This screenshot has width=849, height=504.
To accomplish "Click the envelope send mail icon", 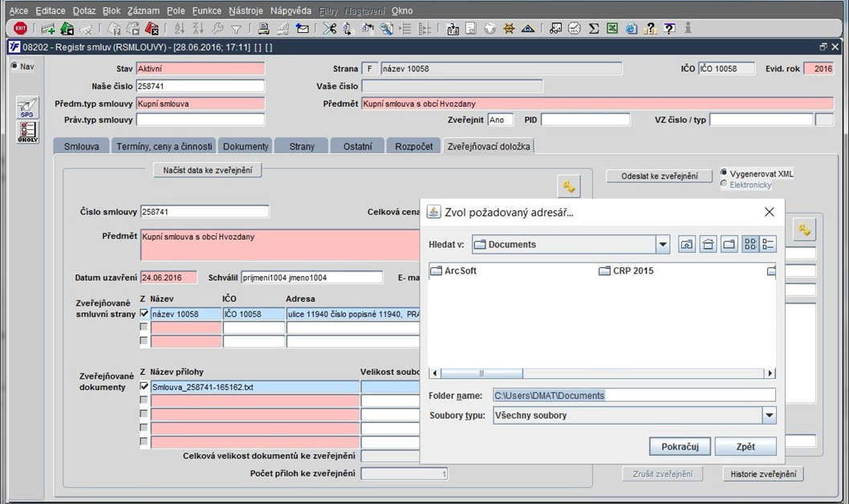I will (303, 28).
